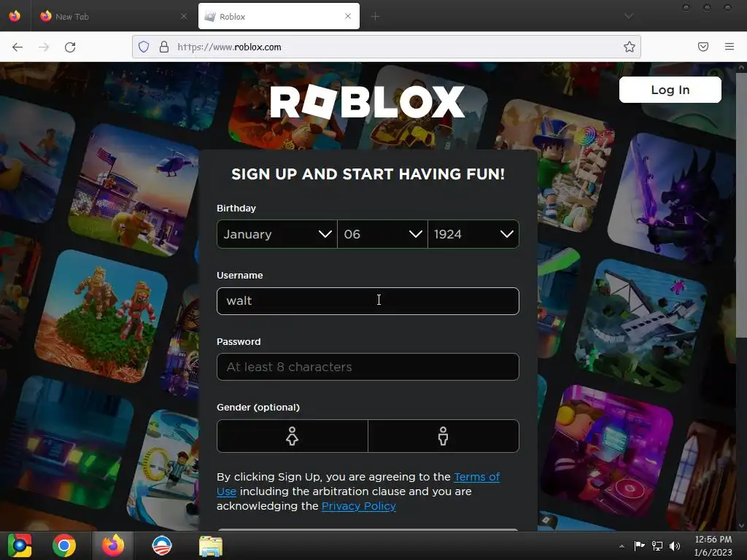This screenshot has width=747, height=560.
Task: Launch Google Chrome from the taskbar
Action: [x=64, y=545]
